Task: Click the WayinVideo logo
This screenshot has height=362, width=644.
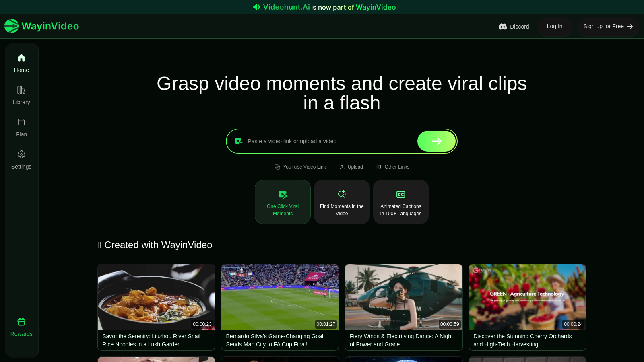Action: click(41, 26)
